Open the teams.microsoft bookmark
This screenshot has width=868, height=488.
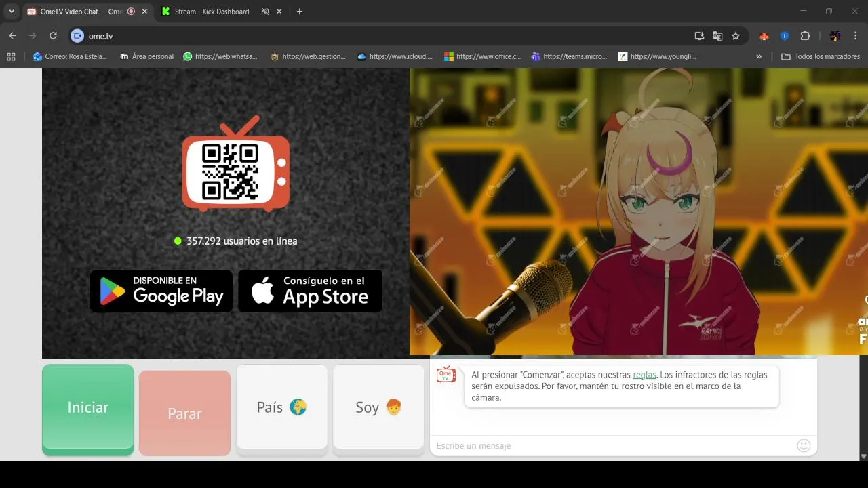pyautogui.click(x=569, y=56)
